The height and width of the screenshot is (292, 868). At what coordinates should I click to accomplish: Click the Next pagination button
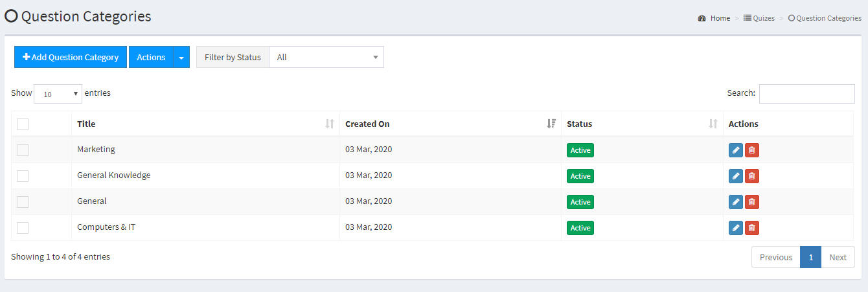tap(838, 257)
